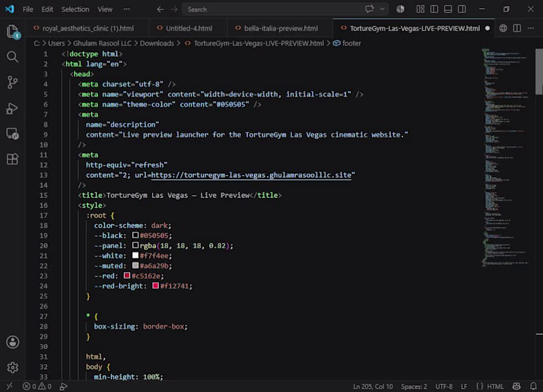Open the Explorer view in the activity bar

(13, 31)
